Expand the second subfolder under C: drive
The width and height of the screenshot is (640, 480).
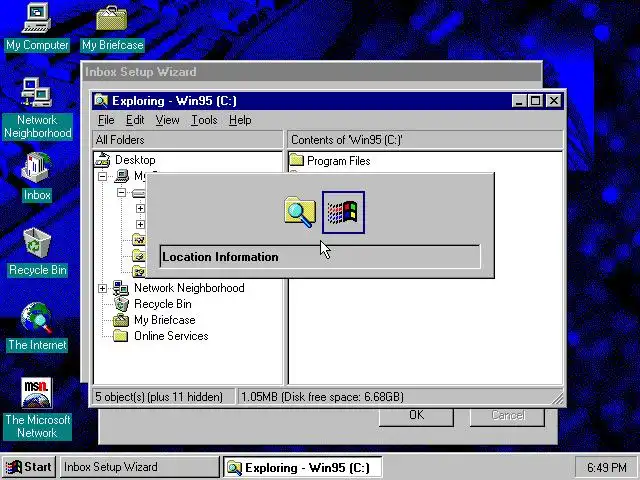click(140, 224)
